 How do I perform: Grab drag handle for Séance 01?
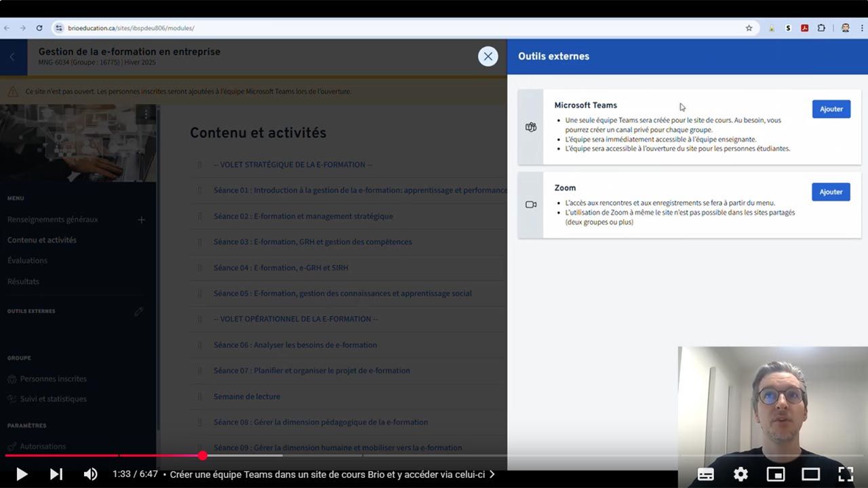click(199, 190)
